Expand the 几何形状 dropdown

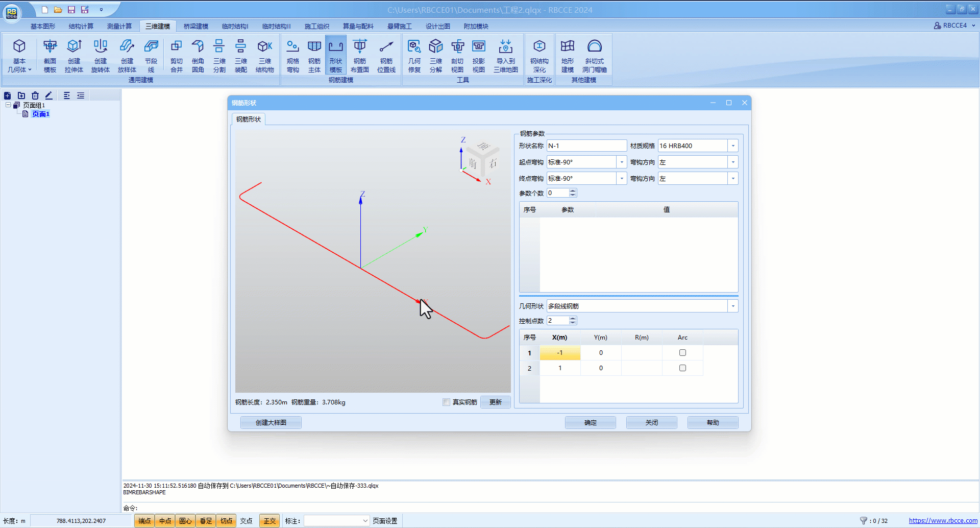tap(733, 306)
